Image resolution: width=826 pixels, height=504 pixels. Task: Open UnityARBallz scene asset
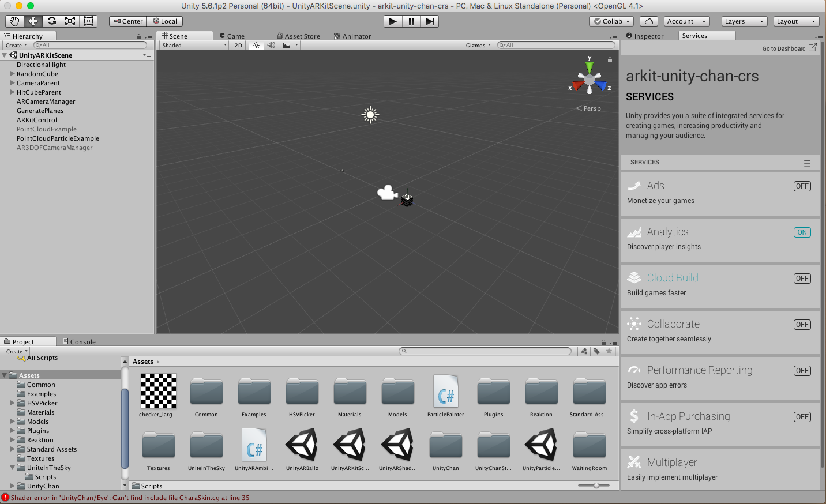302,450
